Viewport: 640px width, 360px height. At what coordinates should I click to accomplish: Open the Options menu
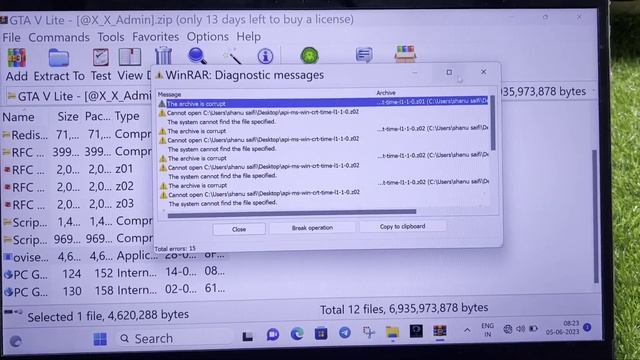pos(207,37)
